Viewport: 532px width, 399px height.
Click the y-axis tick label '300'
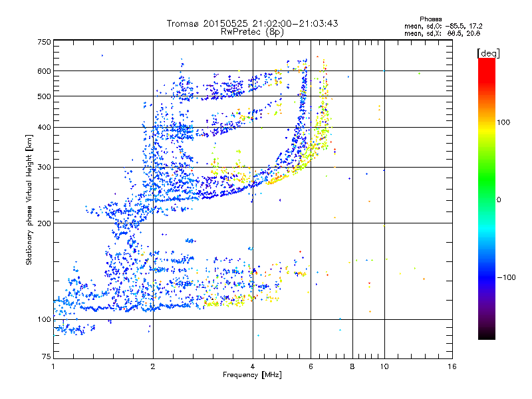tap(45, 168)
